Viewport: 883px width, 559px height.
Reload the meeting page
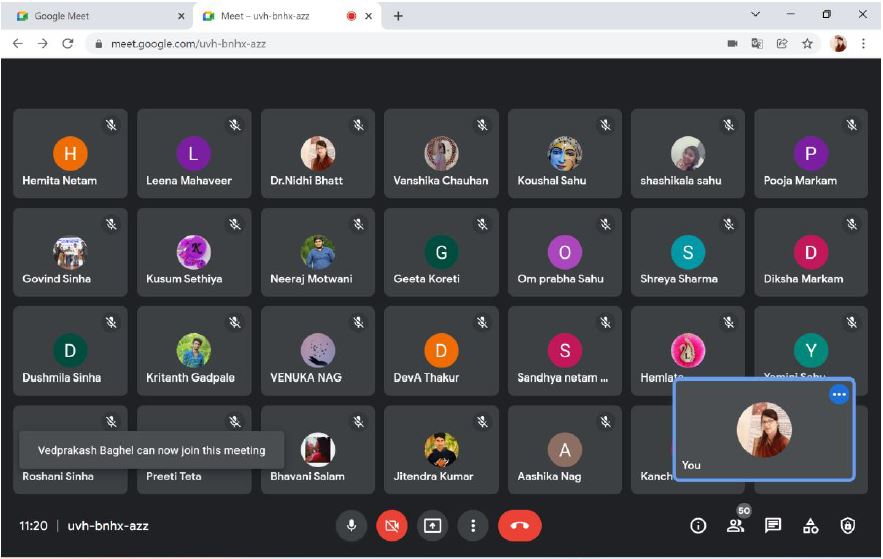click(x=68, y=44)
